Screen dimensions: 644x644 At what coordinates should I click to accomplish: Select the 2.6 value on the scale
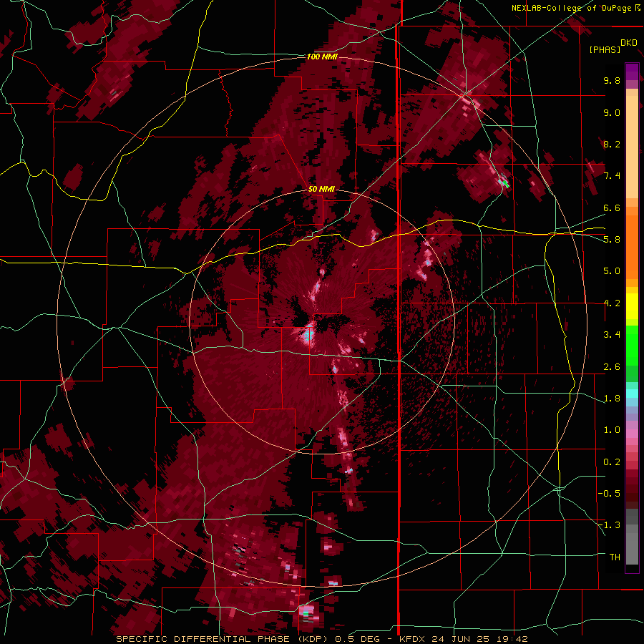click(612, 367)
